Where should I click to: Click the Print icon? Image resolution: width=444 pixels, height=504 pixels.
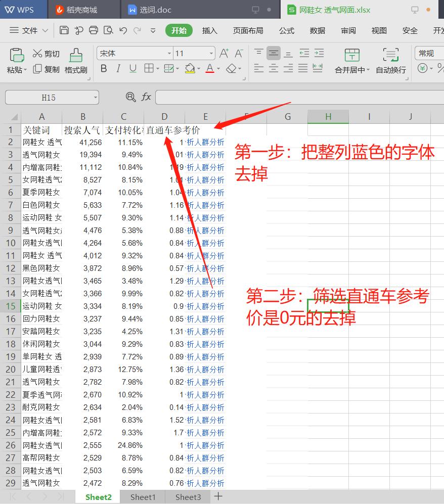point(94,30)
